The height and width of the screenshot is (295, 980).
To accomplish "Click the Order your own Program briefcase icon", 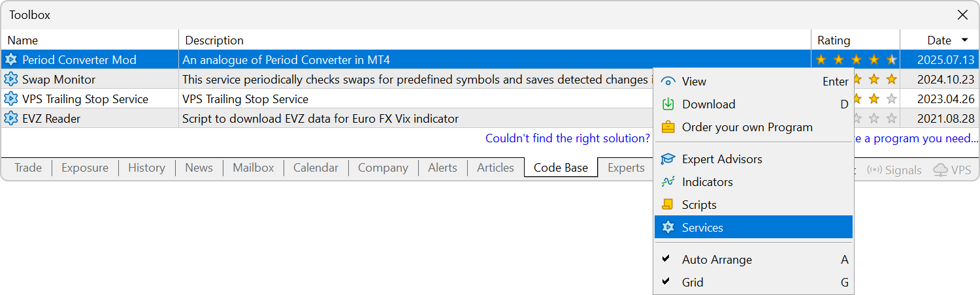I will 668,127.
